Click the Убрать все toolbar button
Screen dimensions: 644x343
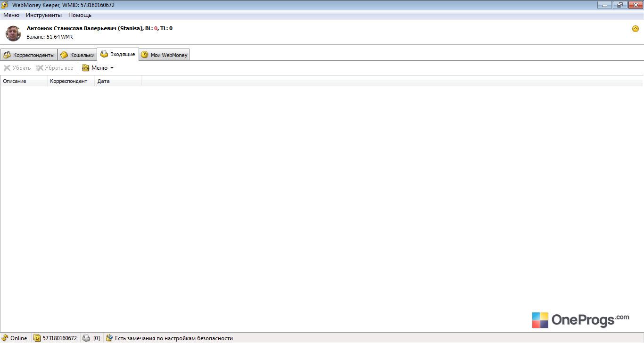(55, 68)
